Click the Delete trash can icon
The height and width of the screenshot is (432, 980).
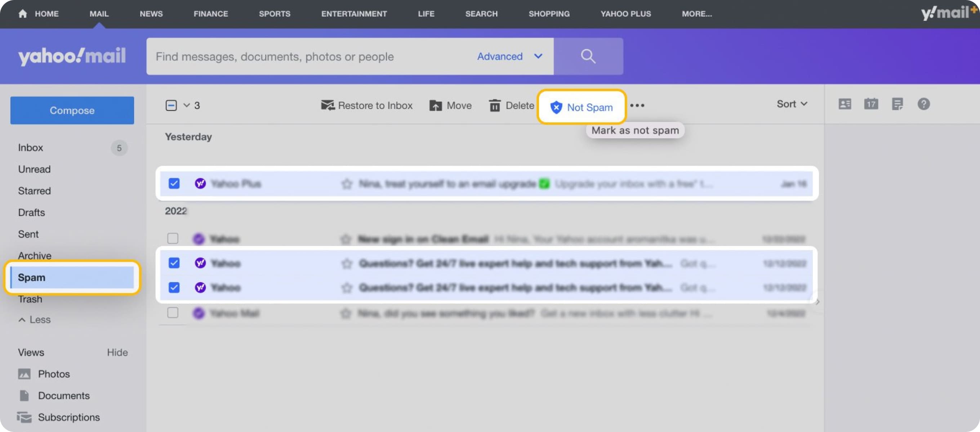(x=495, y=105)
